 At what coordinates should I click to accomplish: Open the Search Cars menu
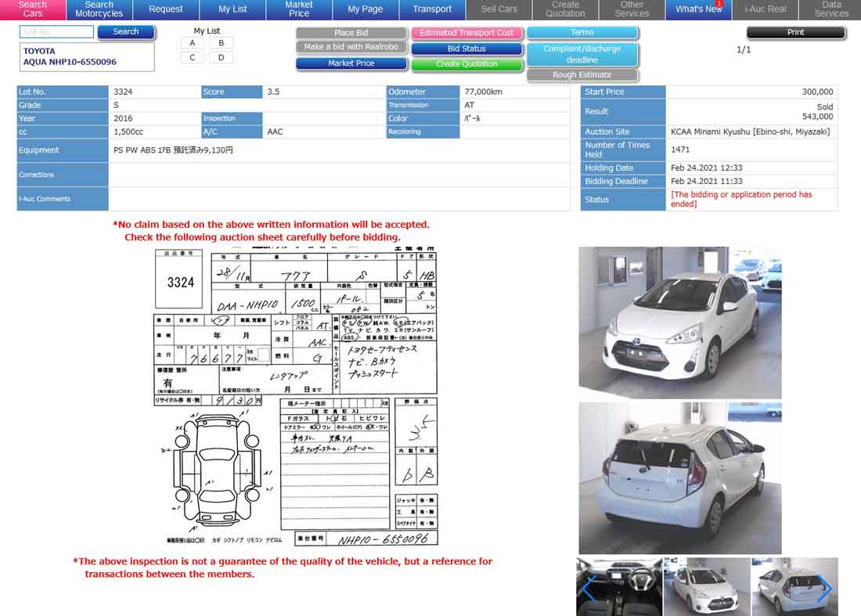click(33, 9)
